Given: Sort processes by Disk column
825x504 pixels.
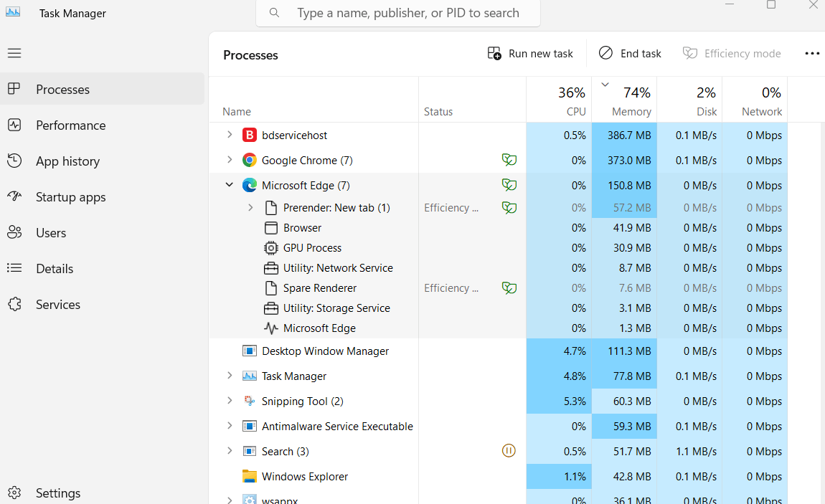Looking at the screenshot, I should coord(689,100).
